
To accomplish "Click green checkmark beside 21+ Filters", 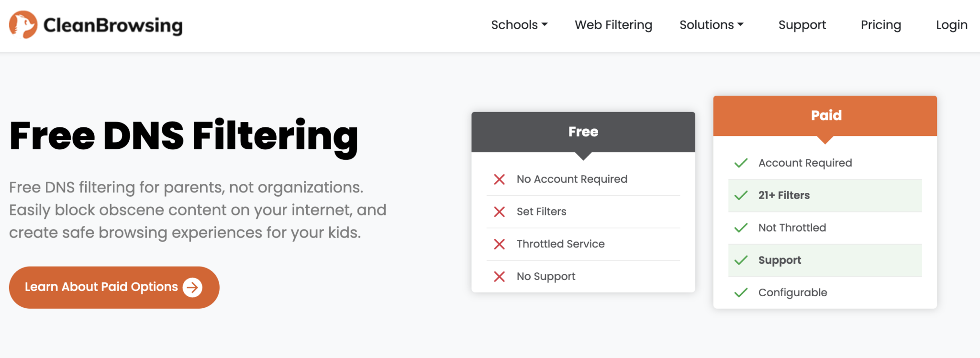I will (x=741, y=195).
